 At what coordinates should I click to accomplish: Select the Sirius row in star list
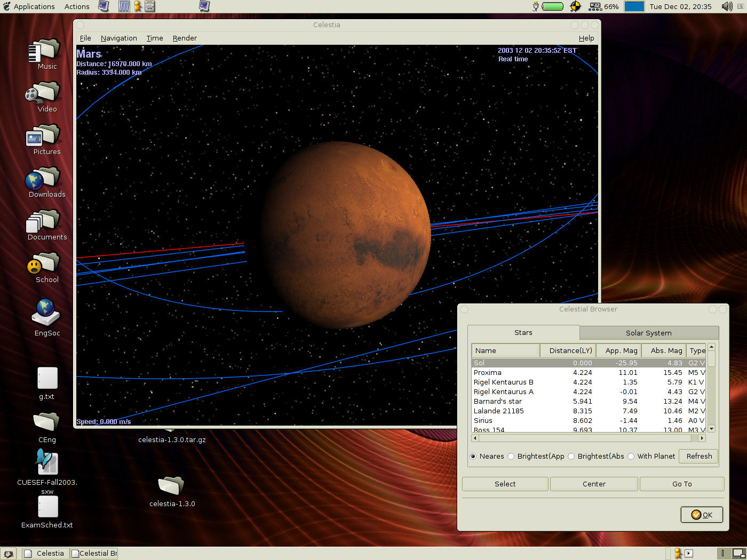(589, 421)
